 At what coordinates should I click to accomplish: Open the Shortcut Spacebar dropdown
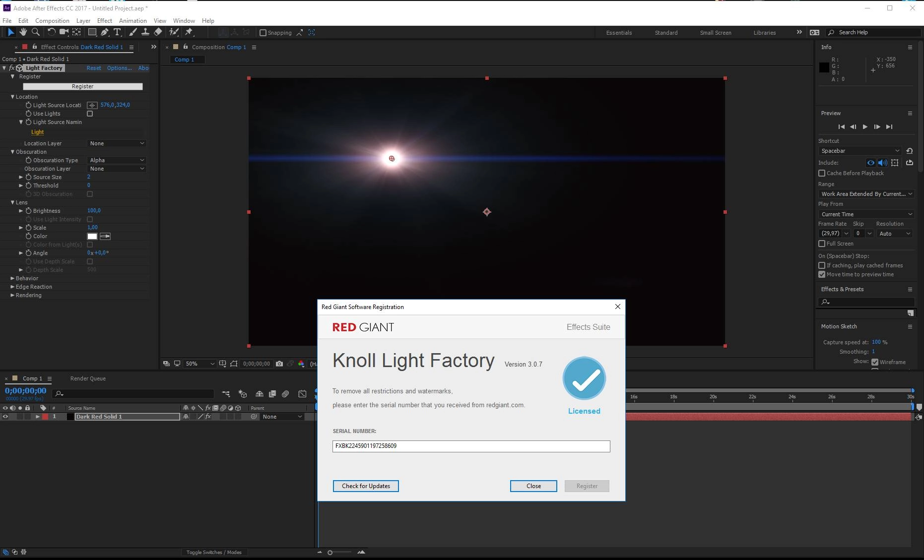(860, 151)
